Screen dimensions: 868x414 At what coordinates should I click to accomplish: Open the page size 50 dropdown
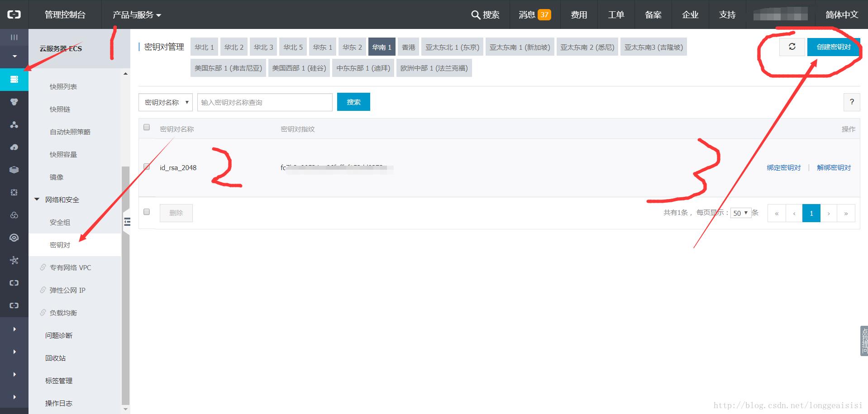click(740, 213)
